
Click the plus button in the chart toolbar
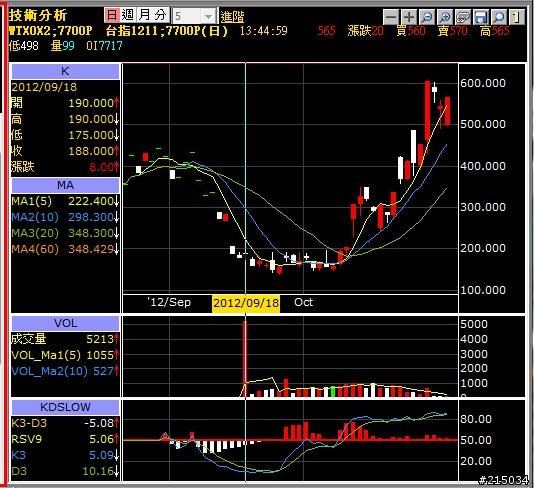(409, 17)
